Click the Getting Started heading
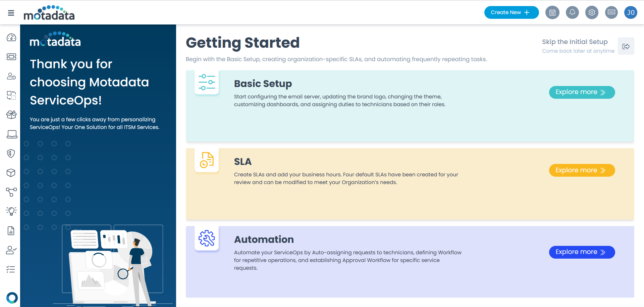This screenshot has height=307, width=644. 243,43
